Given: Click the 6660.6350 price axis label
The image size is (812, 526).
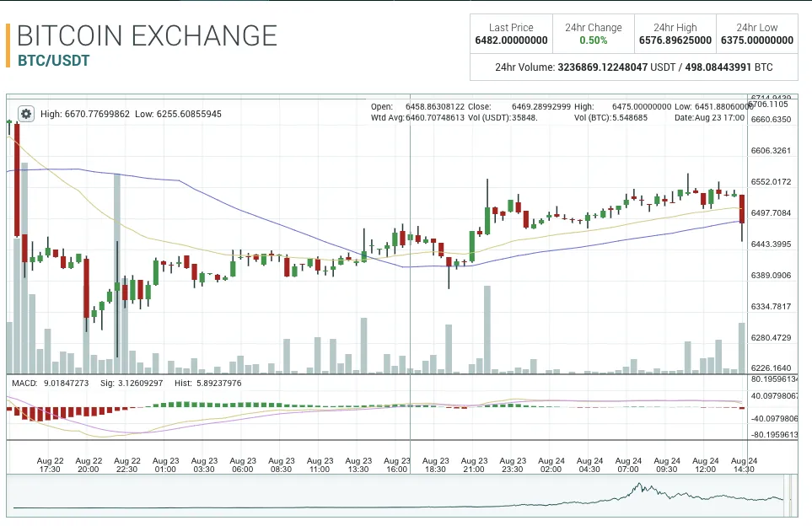Looking at the screenshot, I should tap(771, 120).
